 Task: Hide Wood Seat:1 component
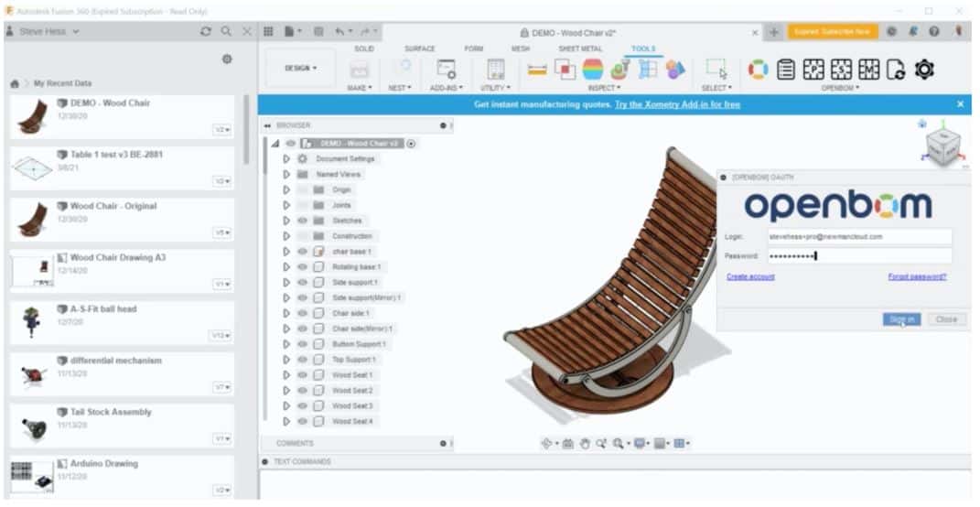click(x=302, y=375)
